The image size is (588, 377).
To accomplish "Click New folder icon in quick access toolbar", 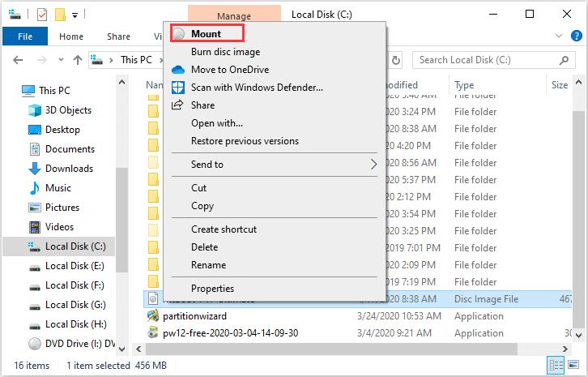I will click(x=60, y=15).
